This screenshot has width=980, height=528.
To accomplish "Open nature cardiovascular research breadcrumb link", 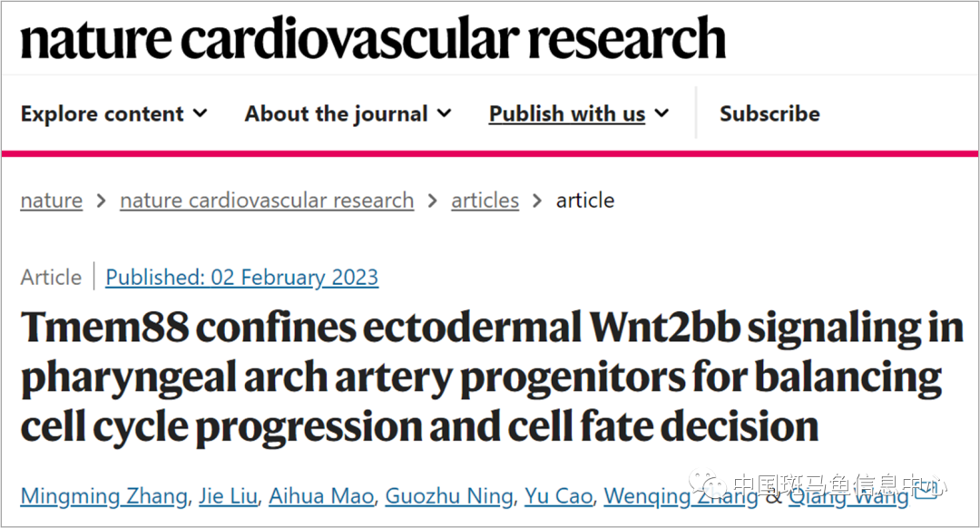I will point(267,200).
